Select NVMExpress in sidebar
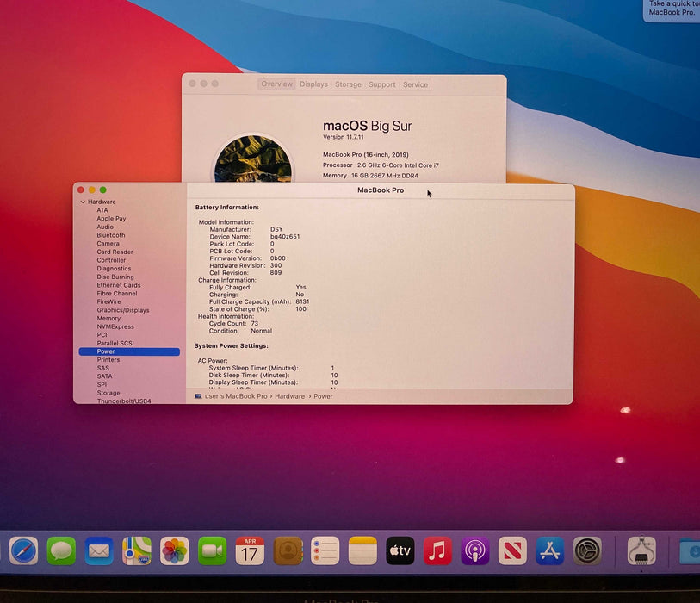 [x=115, y=327]
